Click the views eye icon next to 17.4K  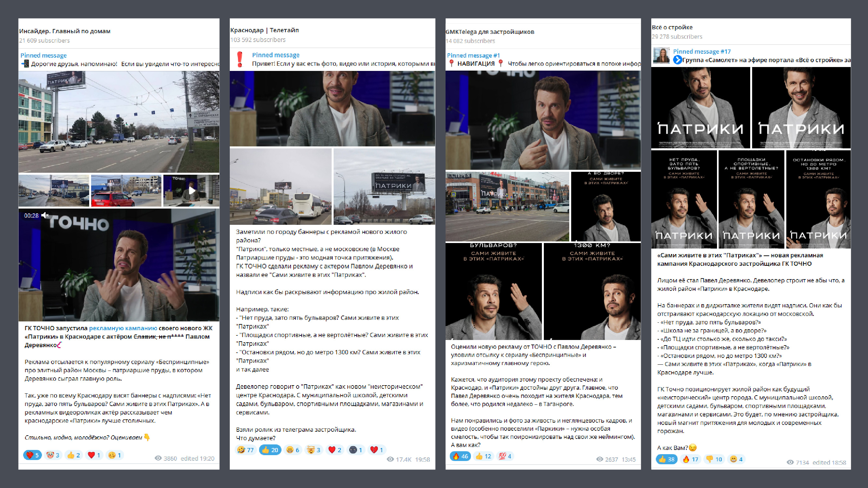click(x=390, y=459)
